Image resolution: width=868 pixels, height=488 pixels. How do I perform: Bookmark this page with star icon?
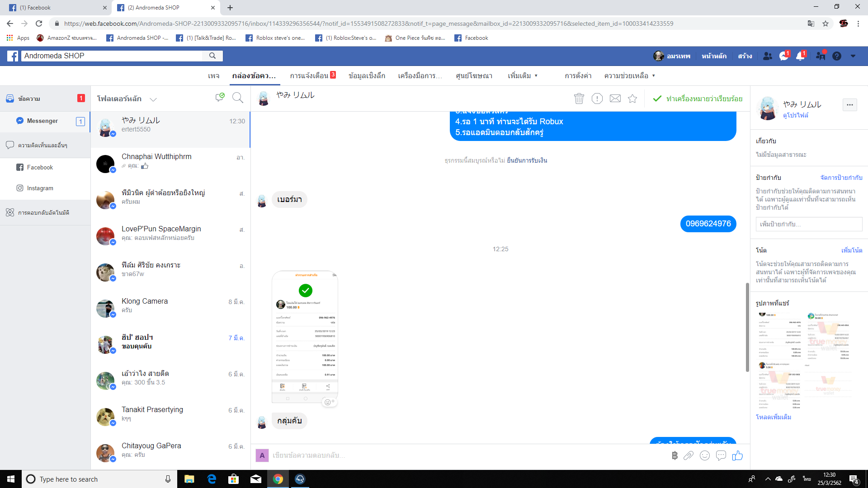tap(826, 23)
